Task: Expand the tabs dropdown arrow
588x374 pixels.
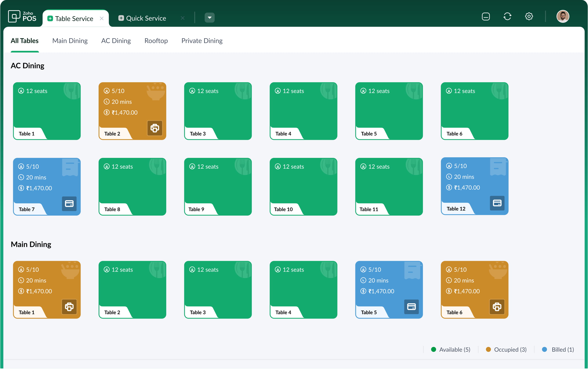Action: [210, 18]
